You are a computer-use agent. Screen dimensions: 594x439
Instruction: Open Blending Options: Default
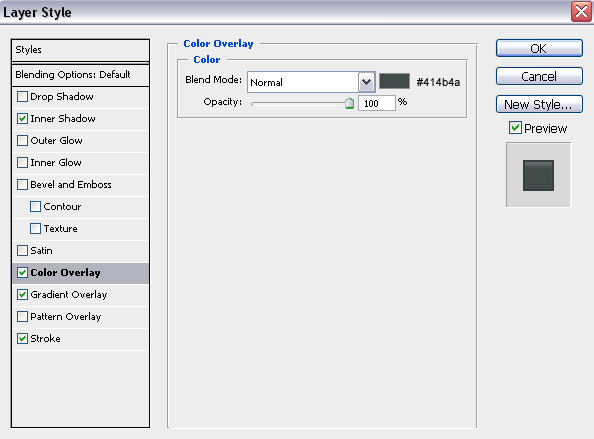point(80,75)
